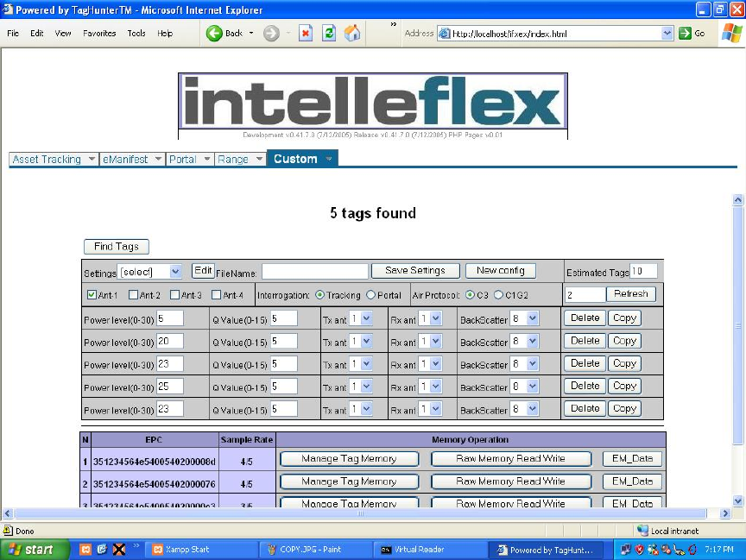Click the Refresh button beside value 2
Image resolution: width=746 pixels, height=560 pixels.
point(631,293)
